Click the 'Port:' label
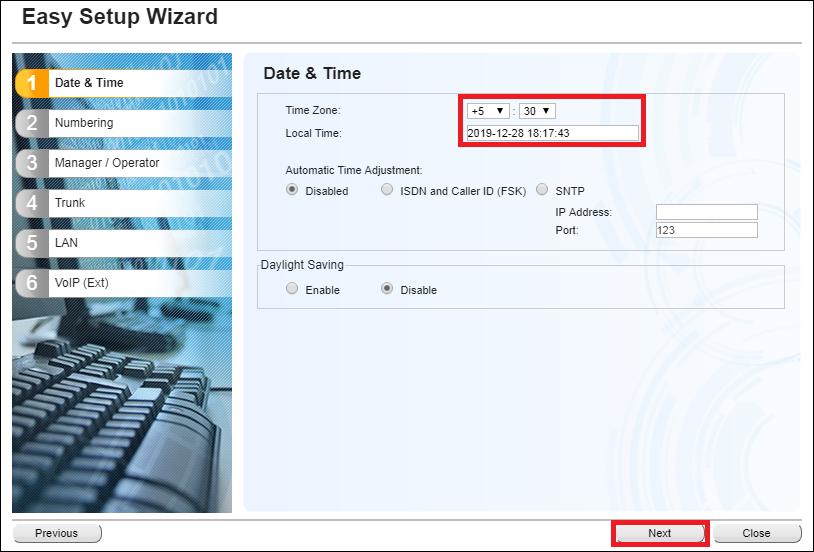Image resolution: width=814 pixels, height=552 pixels. 567,230
